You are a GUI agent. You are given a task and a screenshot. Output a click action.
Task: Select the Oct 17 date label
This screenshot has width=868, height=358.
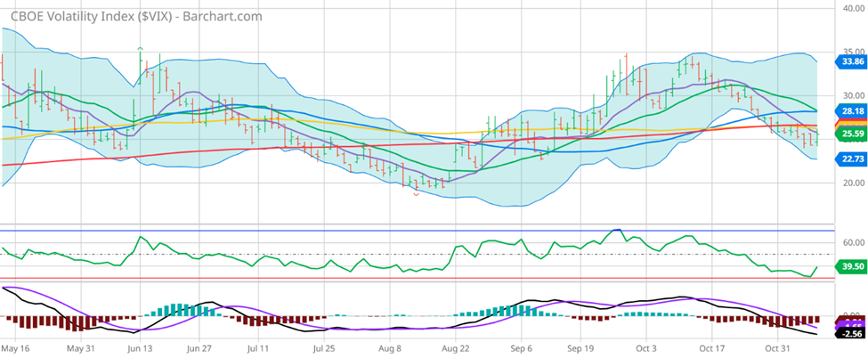click(x=711, y=348)
